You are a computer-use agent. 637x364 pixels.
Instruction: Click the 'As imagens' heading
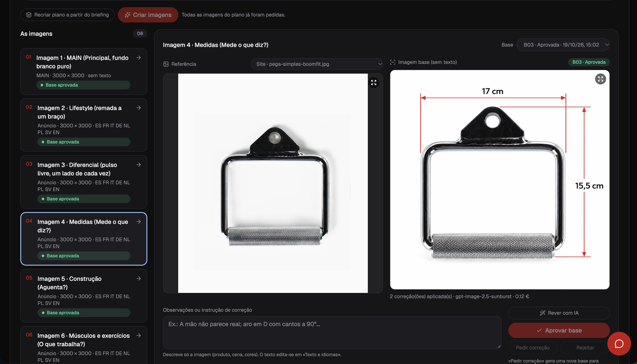click(36, 34)
